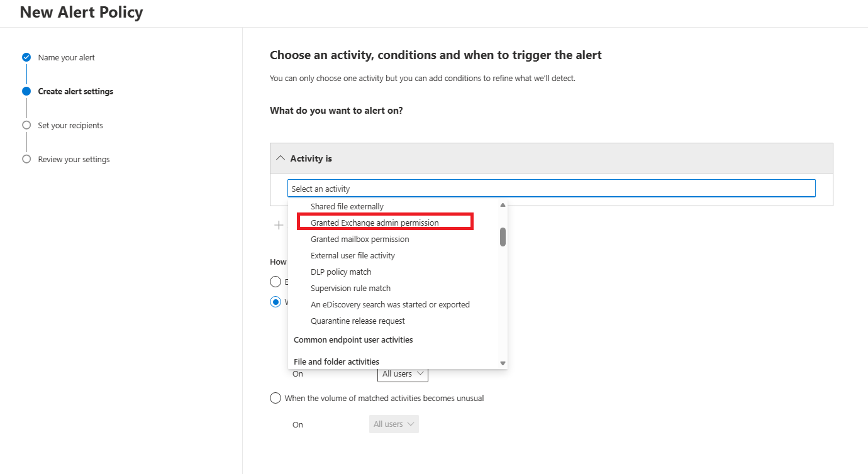Click the Set your recipients step circle
The width and height of the screenshot is (868, 474).
pyautogui.click(x=26, y=125)
